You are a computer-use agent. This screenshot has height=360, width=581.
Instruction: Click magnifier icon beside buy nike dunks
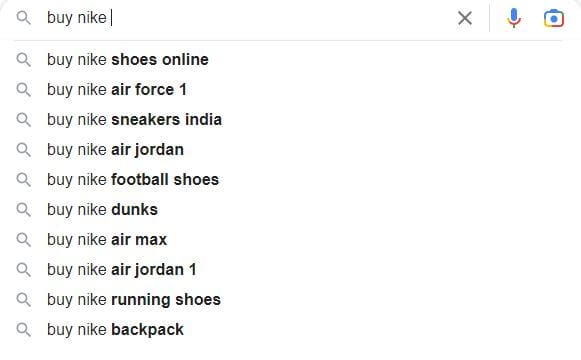[23, 210]
